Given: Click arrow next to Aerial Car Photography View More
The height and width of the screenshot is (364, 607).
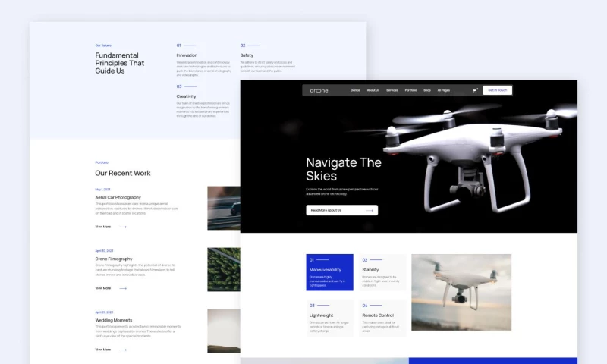Looking at the screenshot, I should (123, 227).
